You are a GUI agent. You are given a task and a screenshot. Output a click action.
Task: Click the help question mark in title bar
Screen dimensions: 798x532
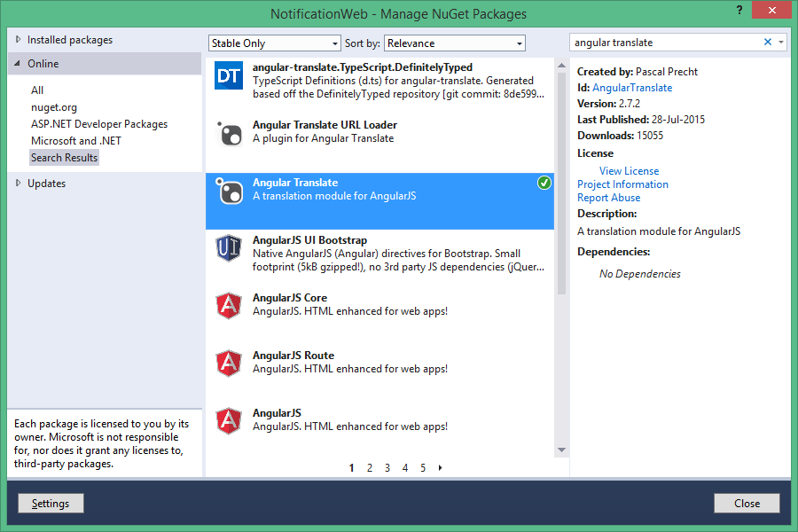pyautogui.click(x=739, y=10)
